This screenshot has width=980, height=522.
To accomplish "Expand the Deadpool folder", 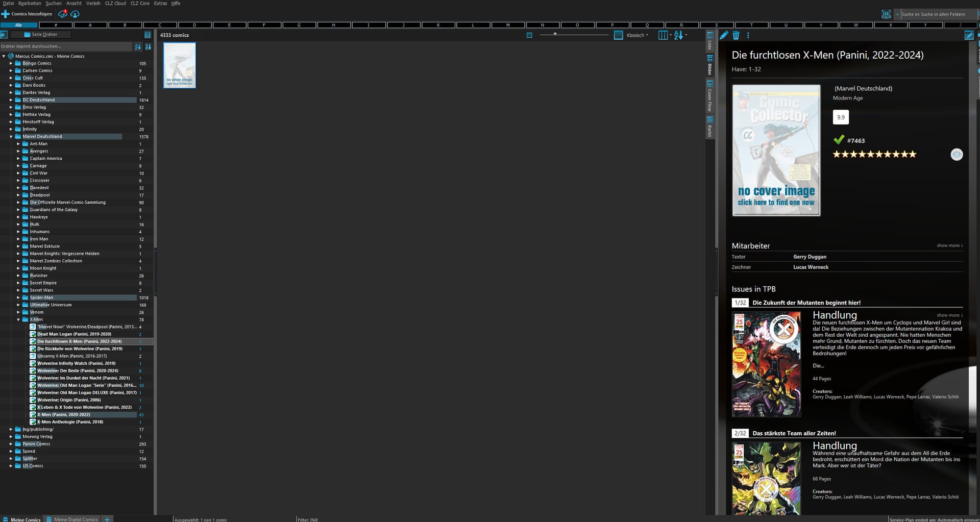I will (18, 195).
